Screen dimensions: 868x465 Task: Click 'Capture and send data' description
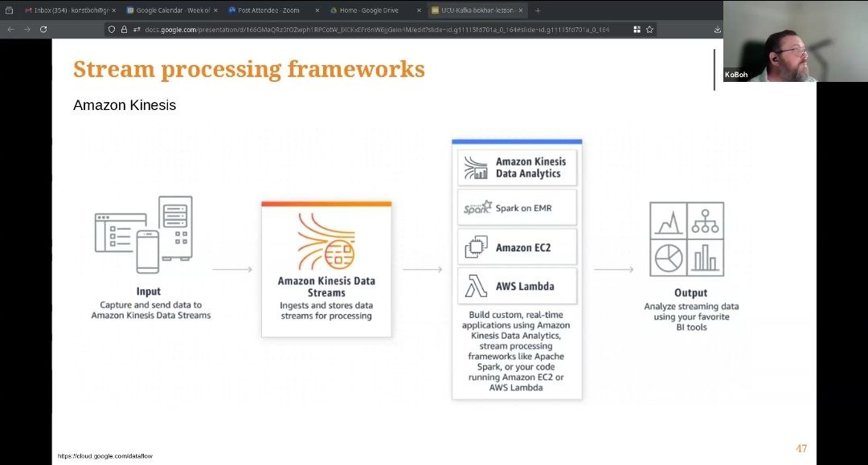(150, 310)
